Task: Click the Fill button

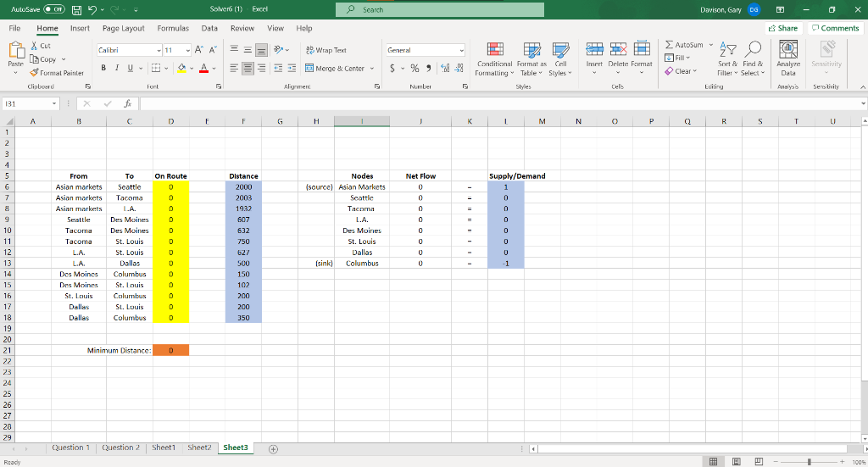Action: pyautogui.click(x=677, y=58)
